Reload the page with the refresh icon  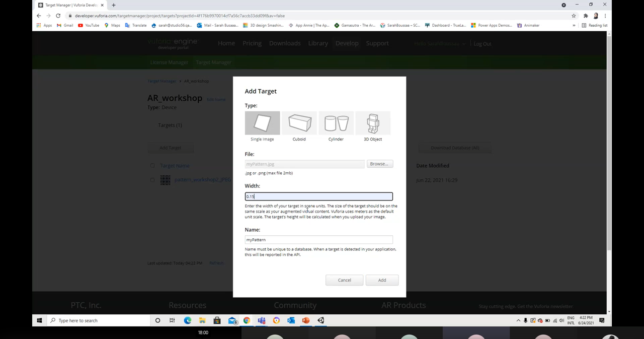click(58, 16)
